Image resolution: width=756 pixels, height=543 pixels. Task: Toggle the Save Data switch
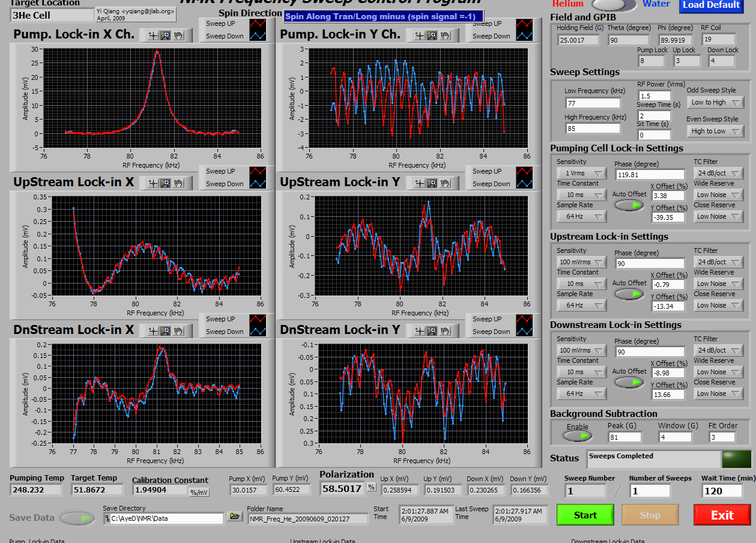[78, 518]
